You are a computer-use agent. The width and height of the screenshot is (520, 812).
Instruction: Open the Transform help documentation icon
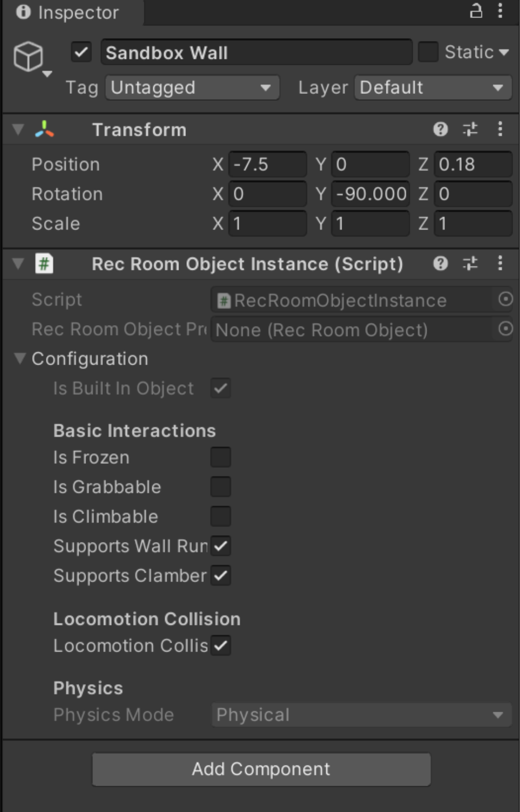(x=441, y=129)
